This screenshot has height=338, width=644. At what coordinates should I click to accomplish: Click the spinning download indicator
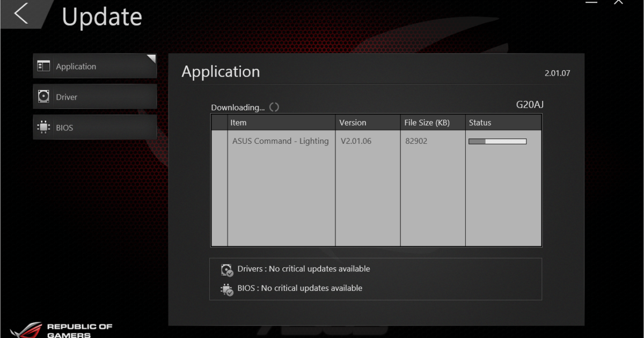274,107
